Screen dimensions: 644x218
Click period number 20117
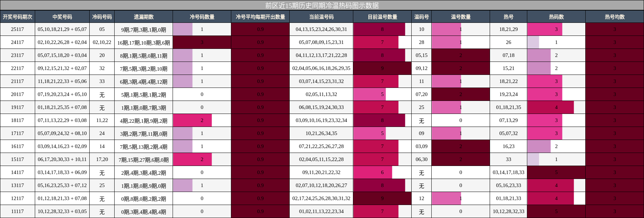(x=18, y=94)
